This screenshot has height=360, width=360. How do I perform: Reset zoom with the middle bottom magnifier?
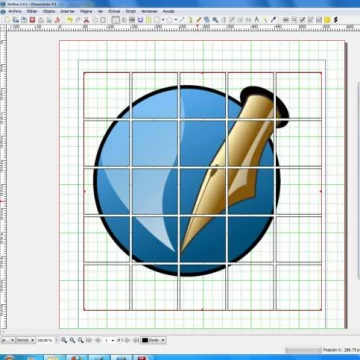(x=72, y=340)
